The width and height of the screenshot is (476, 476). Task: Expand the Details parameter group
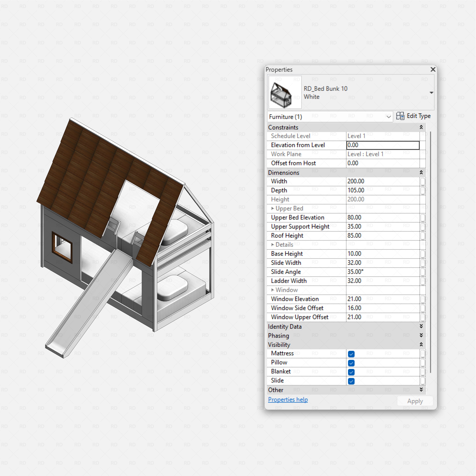pos(273,244)
